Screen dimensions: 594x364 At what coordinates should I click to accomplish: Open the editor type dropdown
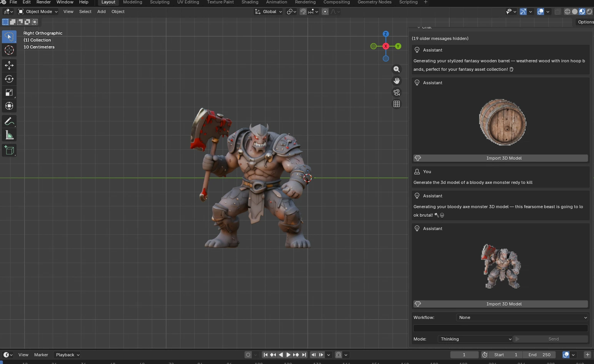coord(8,12)
